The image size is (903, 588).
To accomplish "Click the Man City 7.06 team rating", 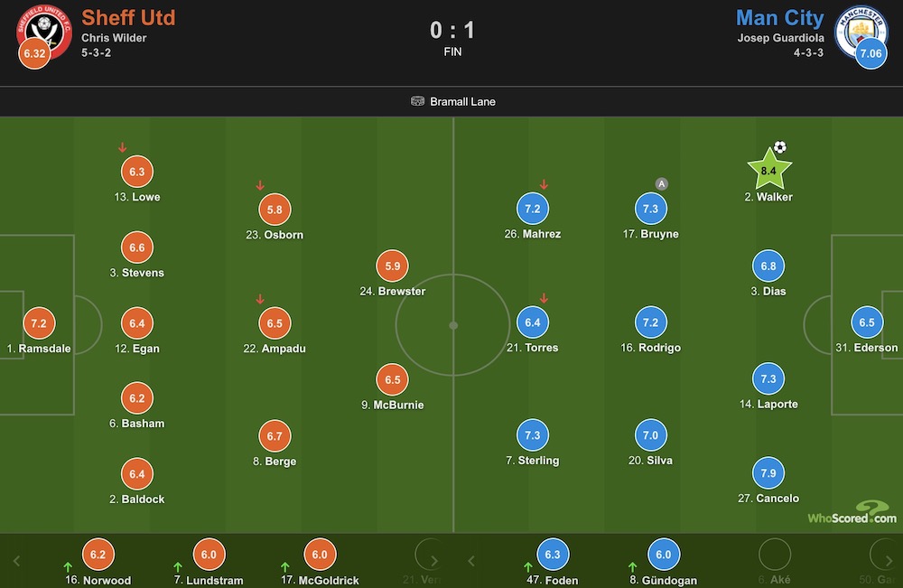I will [870, 53].
